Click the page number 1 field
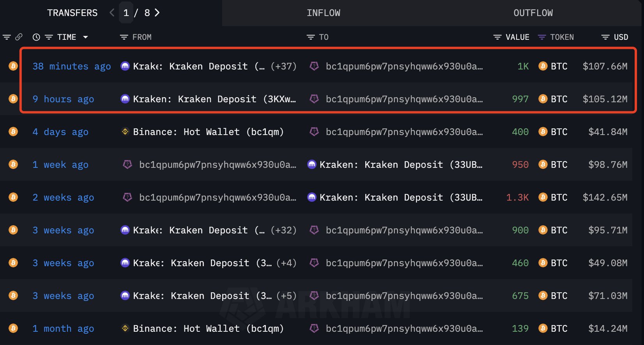The image size is (644, 345). click(126, 13)
